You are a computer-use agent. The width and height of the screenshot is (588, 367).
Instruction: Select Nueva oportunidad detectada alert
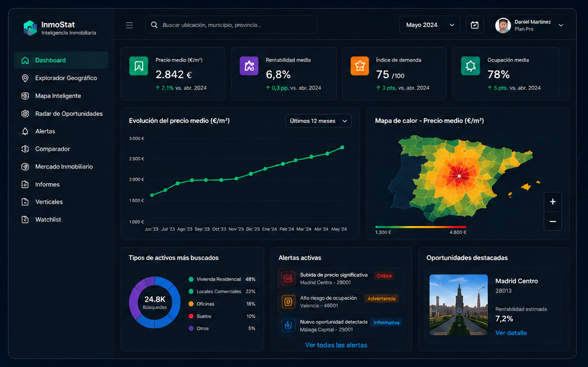tap(341, 325)
